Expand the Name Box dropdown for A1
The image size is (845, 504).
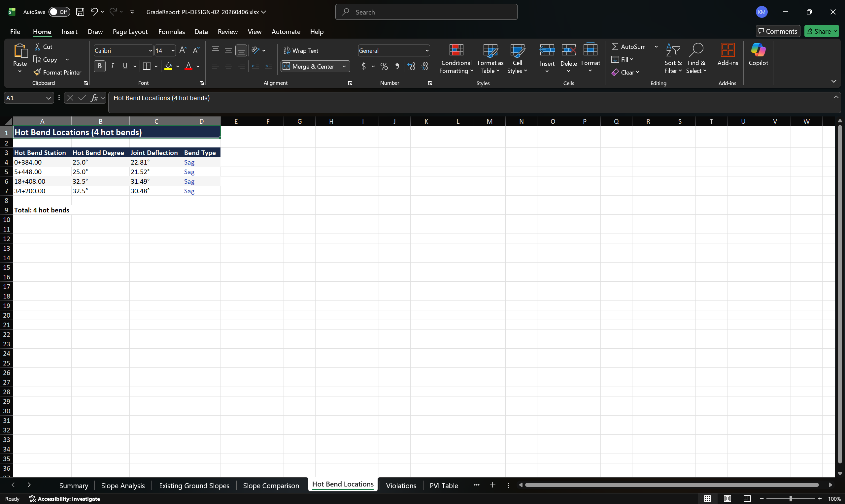[49, 98]
